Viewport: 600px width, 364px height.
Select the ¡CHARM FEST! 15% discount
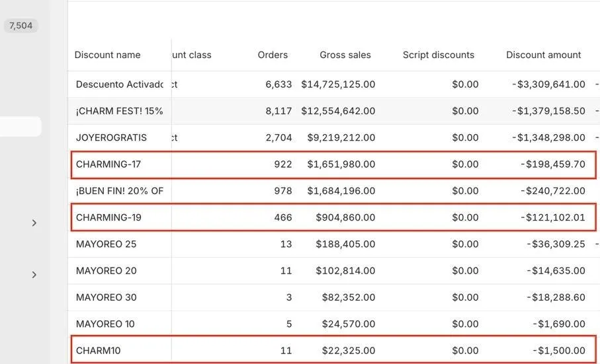pyautogui.click(x=119, y=111)
